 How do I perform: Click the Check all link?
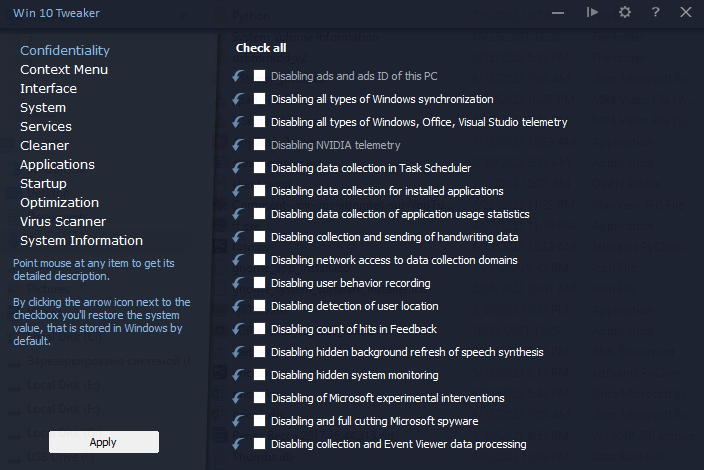point(261,48)
